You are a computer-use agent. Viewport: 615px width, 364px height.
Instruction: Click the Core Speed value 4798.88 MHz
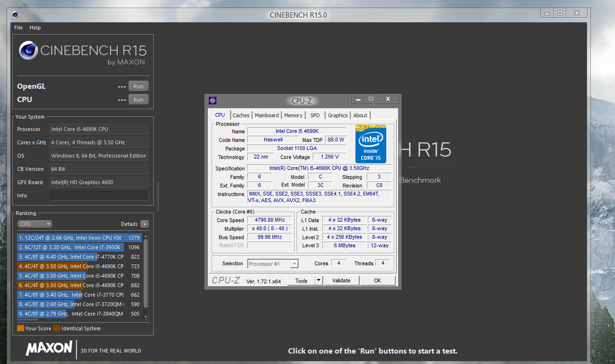(x=270, y=220)
